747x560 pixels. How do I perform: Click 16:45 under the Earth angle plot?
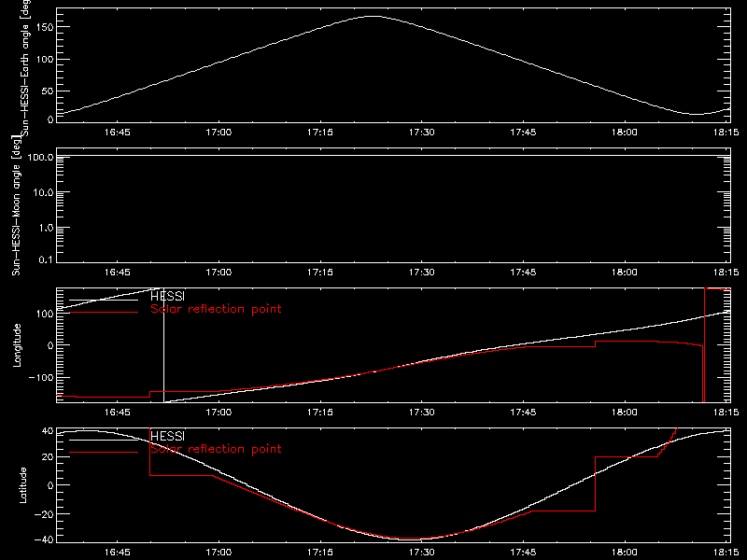click(x=118, y=133)
